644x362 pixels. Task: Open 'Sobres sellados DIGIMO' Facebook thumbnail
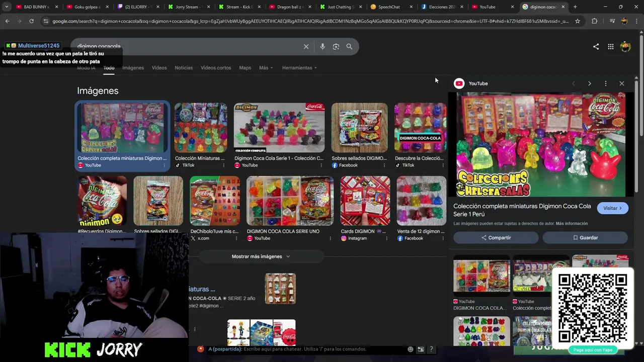click(360, 128)
